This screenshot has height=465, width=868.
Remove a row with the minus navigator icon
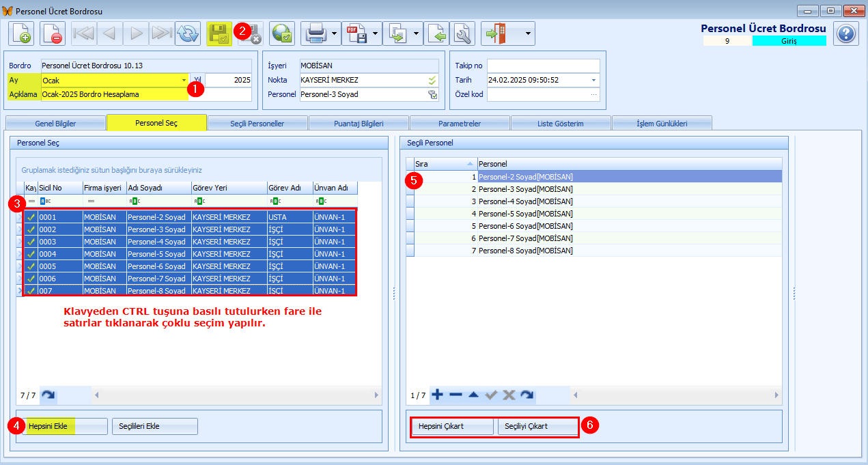456,395
